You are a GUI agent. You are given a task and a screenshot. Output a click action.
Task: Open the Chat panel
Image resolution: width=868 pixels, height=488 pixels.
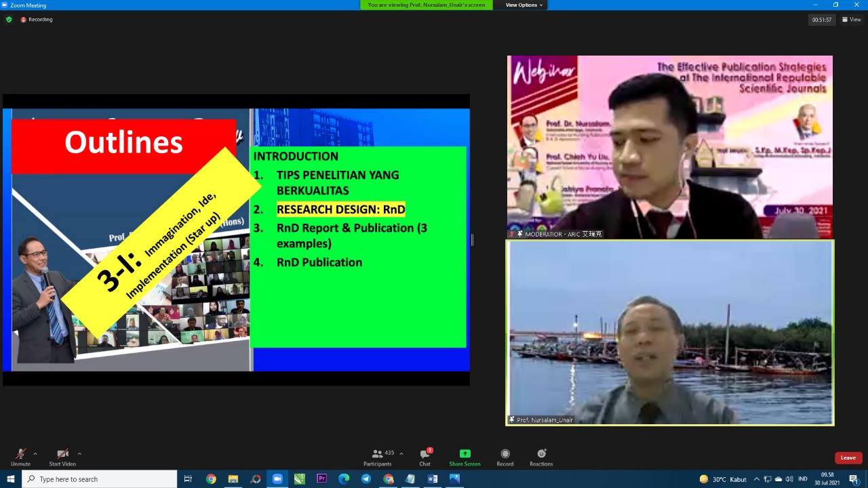click(x=425, y=457)
